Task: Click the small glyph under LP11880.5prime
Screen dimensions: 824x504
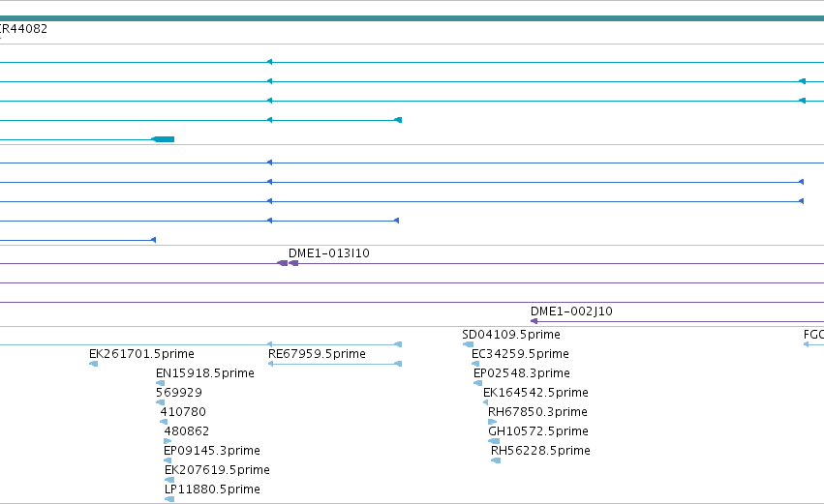Action: [x=169, y=499]
